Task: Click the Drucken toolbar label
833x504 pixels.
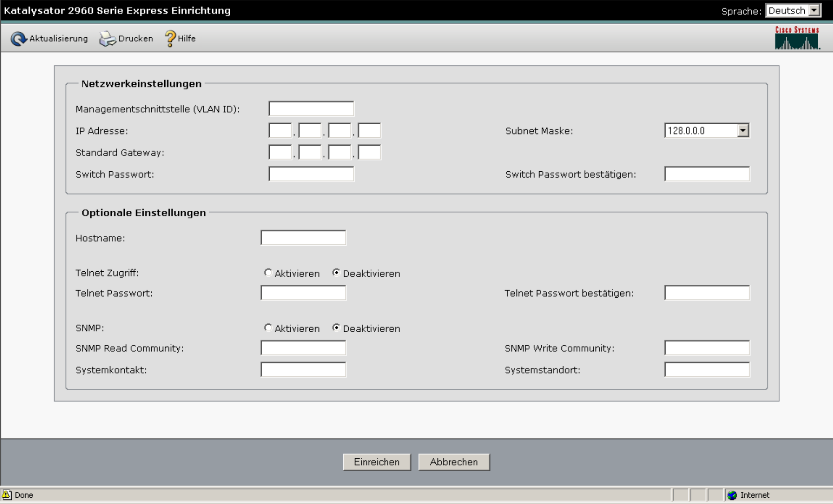Action: click(x=136, y=39)
